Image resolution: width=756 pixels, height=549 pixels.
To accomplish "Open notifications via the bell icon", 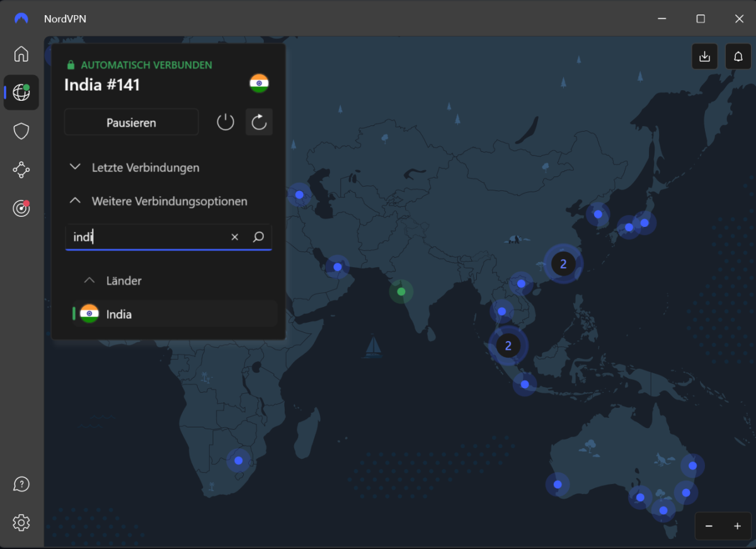I will (x=738, y=56).
